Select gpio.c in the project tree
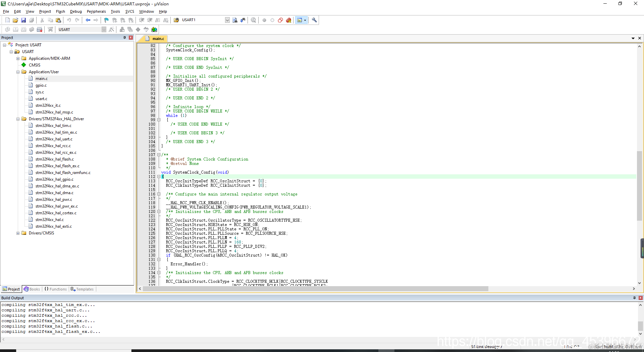The image size is (644, 352). [41, 85]
